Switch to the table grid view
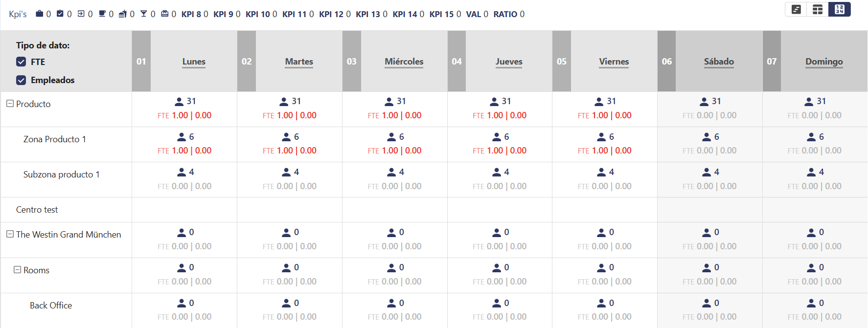 818,9
